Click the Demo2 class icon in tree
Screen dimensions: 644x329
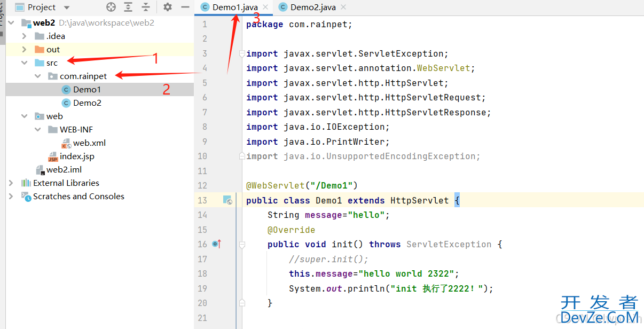pyautogui.click(x=66, y=103)
